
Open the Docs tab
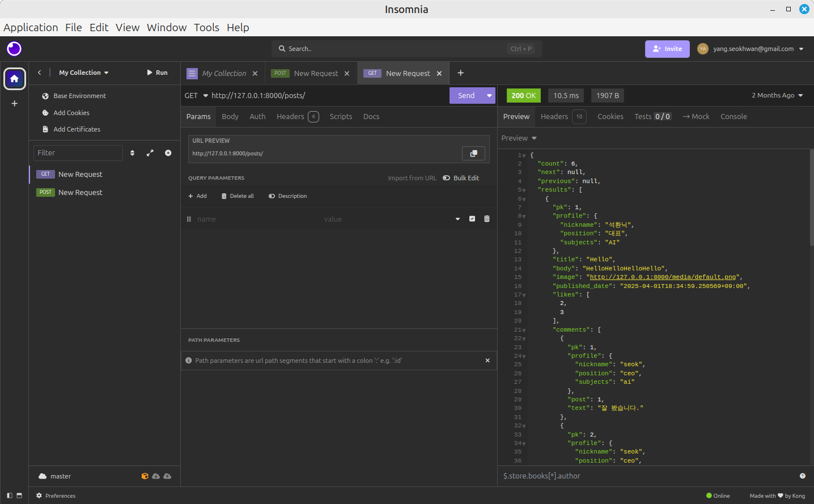(371, 116)
